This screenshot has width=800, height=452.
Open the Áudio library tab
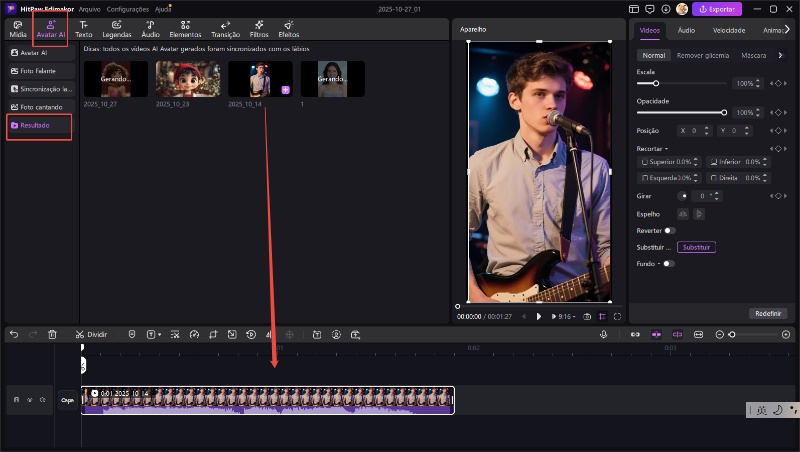click(x=151, y=29)
